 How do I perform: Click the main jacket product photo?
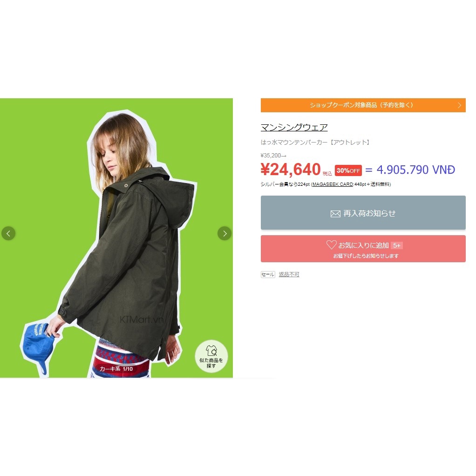tap(116, 238)
